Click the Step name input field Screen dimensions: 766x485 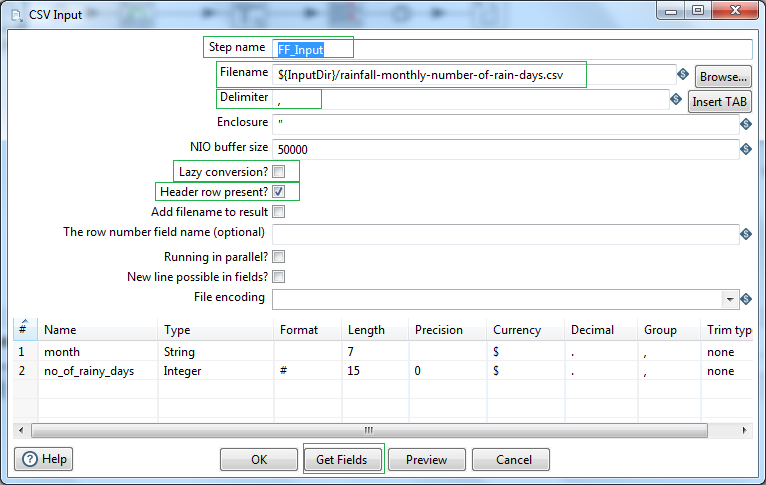512,49
